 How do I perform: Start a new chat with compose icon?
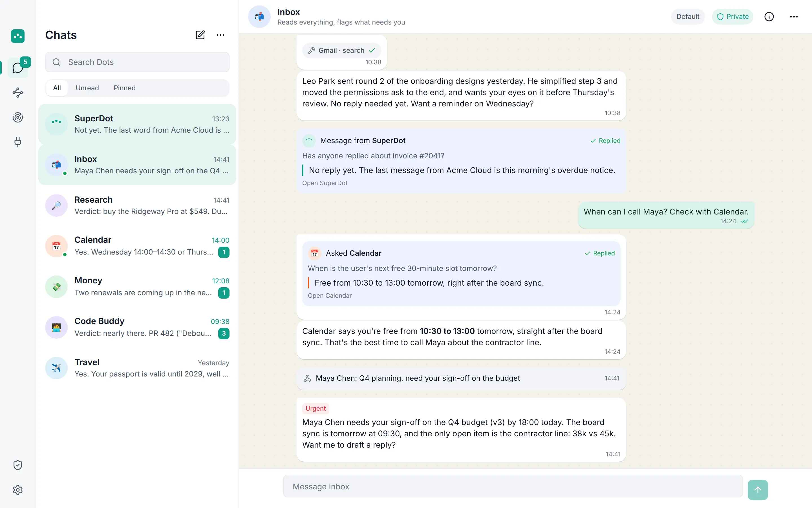200,35
